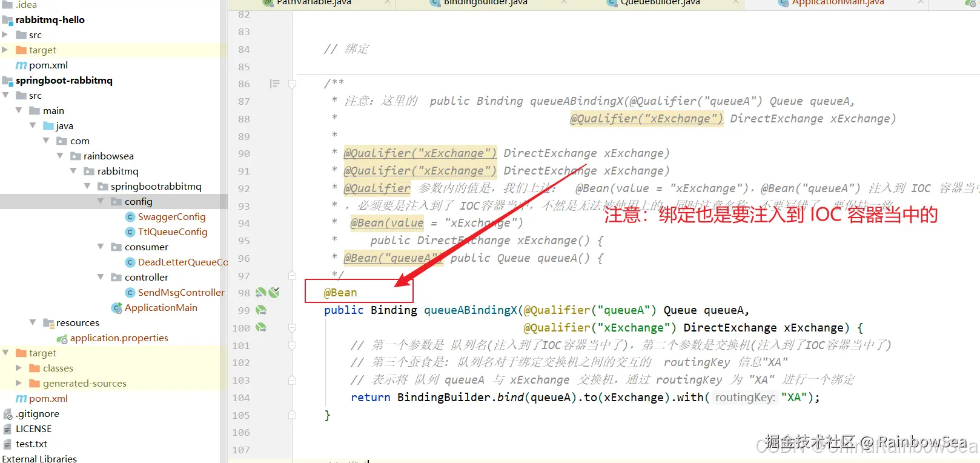Click the ApplicationMain Spring Boot icon
The image size is (980, 463).
(117, 308)
